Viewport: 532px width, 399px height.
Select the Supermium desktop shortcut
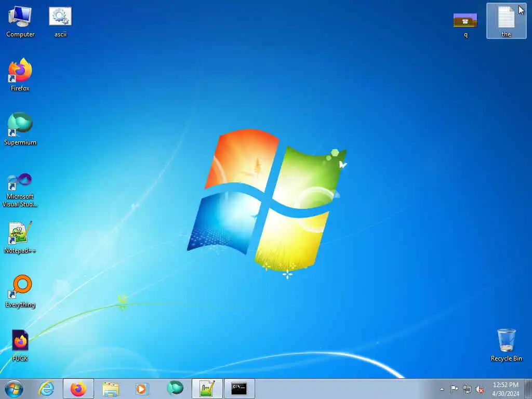click(20, 129)
